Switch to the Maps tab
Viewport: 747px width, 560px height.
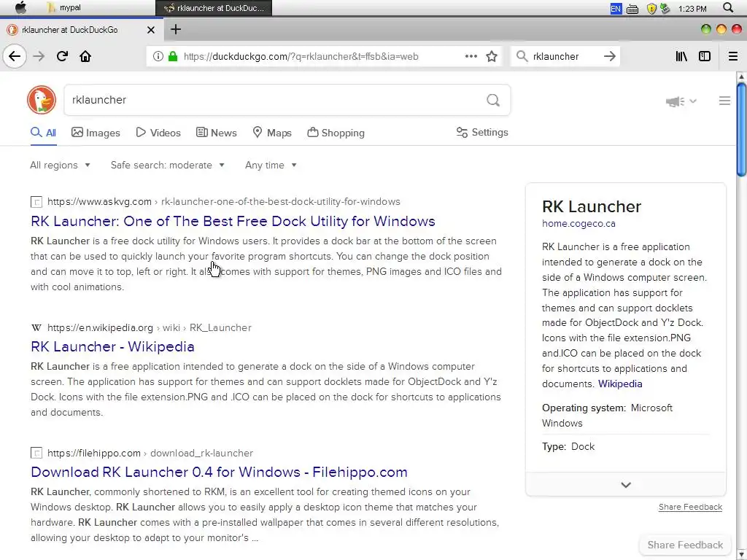tap(272, 133)
